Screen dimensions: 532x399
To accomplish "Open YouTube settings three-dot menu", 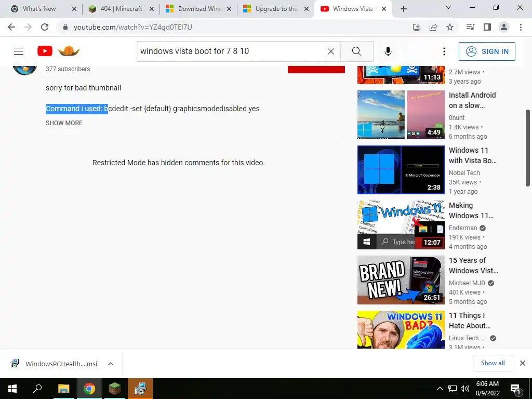I will (444, 51).
